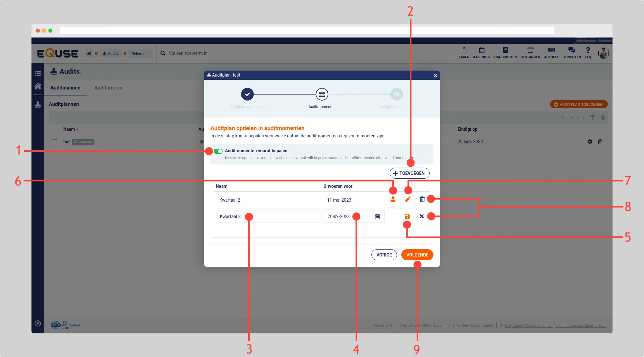Click the eQuse logo

coord(58,53)
